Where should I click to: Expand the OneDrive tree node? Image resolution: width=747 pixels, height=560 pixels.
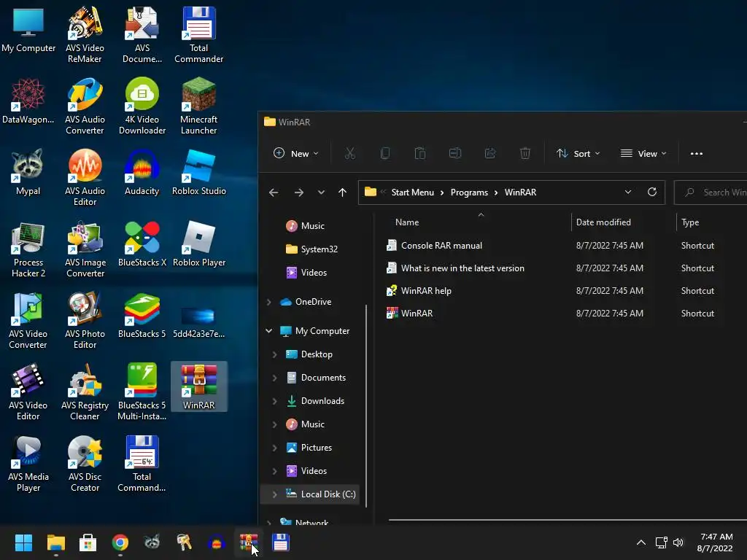coord(269,301)
